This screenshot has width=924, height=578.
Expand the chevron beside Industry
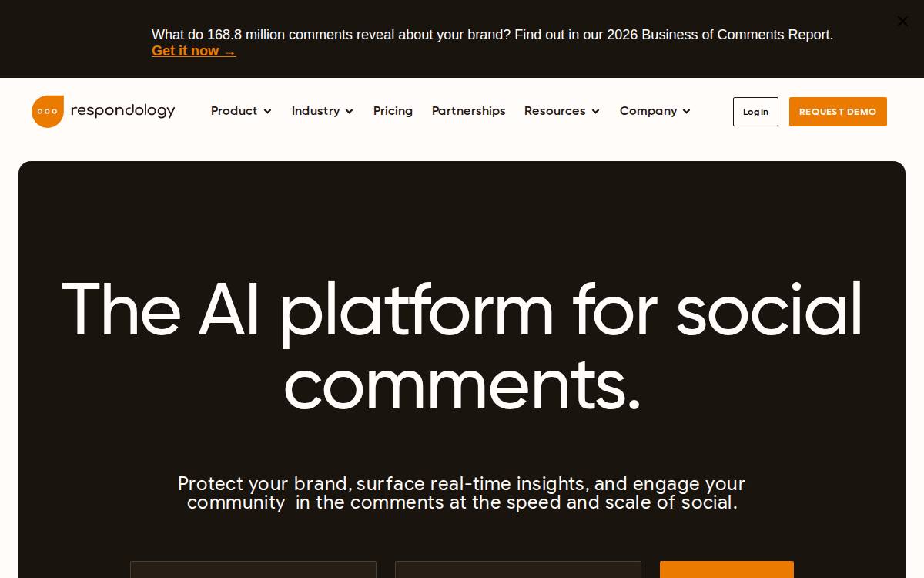(x=349, y=112)
